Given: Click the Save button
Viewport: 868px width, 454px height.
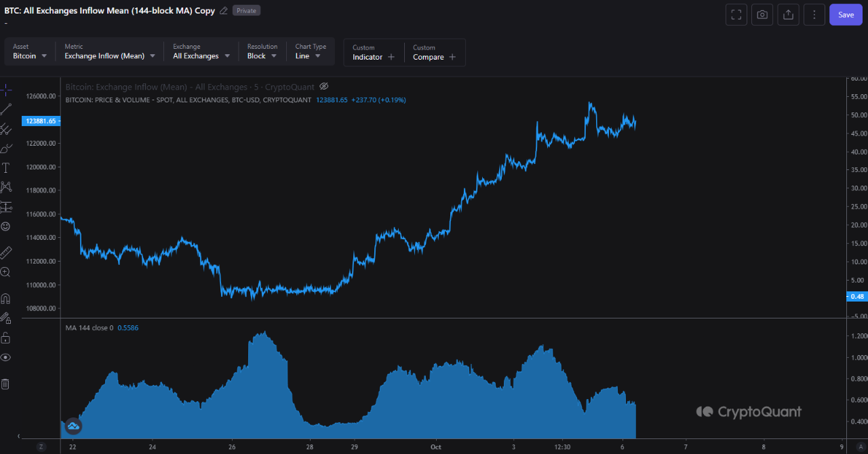Looking at the screenshot, I should 846,15.
